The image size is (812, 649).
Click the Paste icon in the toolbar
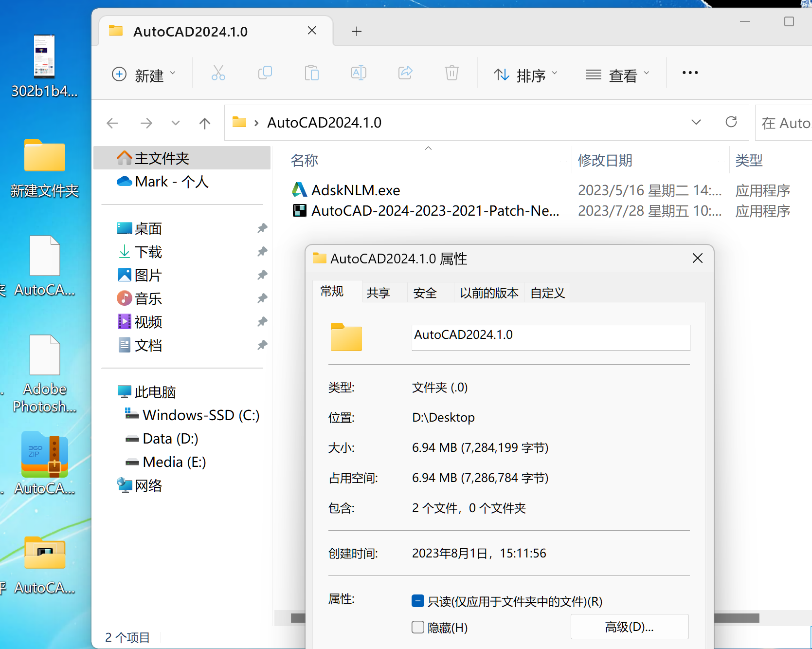312,73
